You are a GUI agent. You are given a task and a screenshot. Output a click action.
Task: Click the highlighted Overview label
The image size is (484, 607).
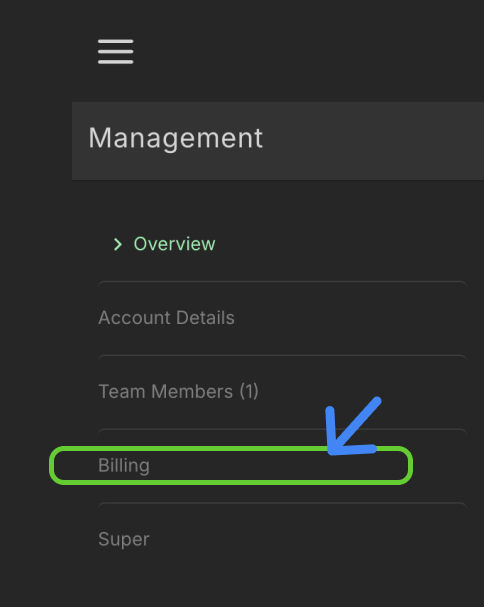click(x=174, y=244)
